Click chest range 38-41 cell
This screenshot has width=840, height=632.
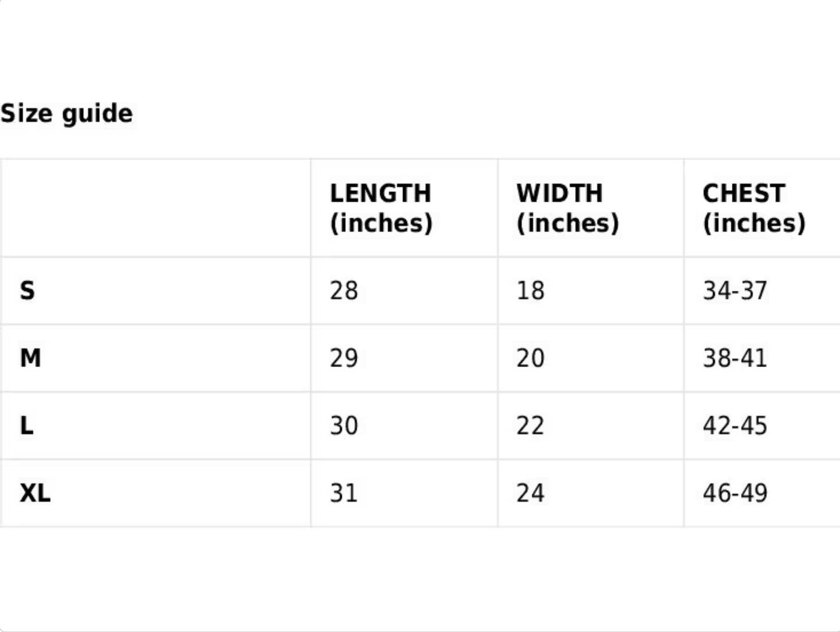click(735, 358)
